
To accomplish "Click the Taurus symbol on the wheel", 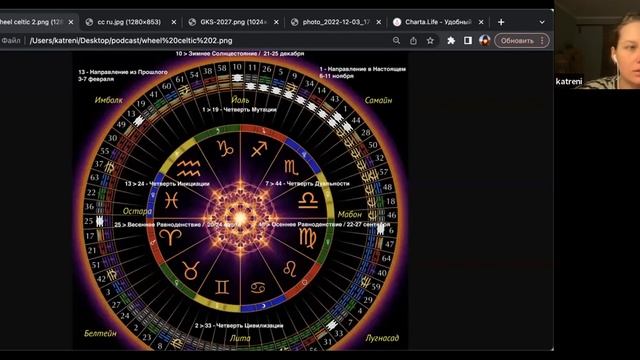I will [x=191, y=270].
